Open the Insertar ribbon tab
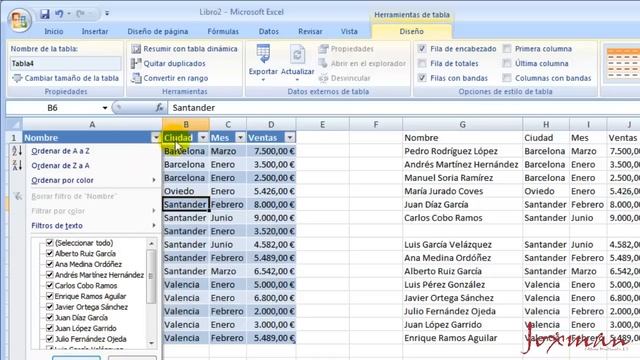Screen dimensions: 640x360 95,31
